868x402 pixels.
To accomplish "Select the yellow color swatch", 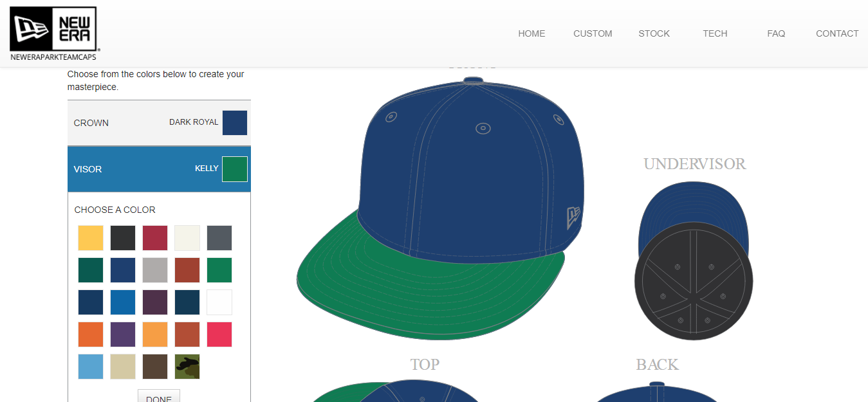I will 91,238.
